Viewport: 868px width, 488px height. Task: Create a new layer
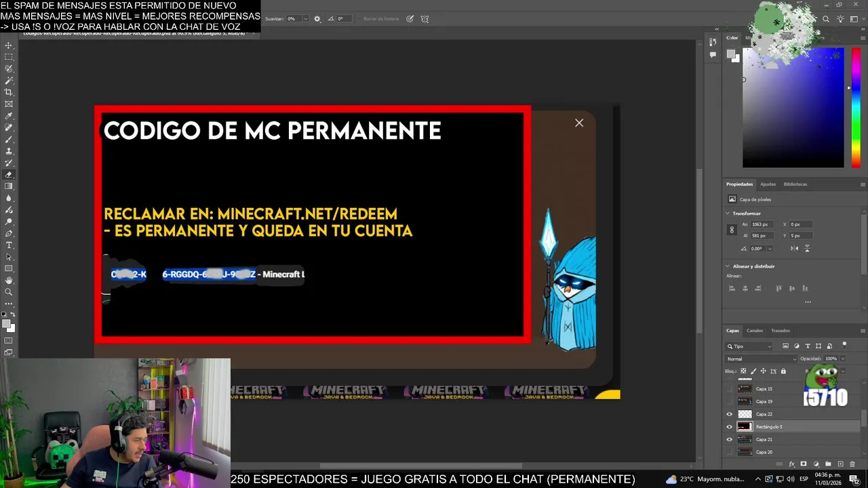click(x=841, y=464)
